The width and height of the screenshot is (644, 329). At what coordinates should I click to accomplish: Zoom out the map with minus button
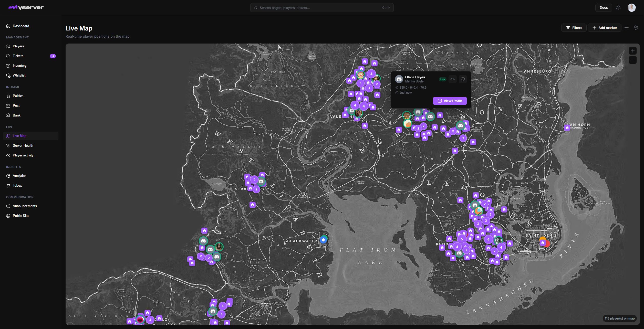tap(633, 60)
